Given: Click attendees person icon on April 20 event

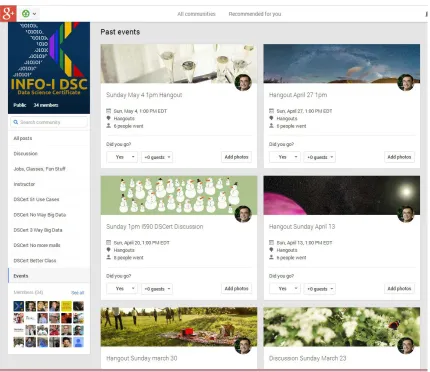Looking at the screenshot, I should point(108,257).
